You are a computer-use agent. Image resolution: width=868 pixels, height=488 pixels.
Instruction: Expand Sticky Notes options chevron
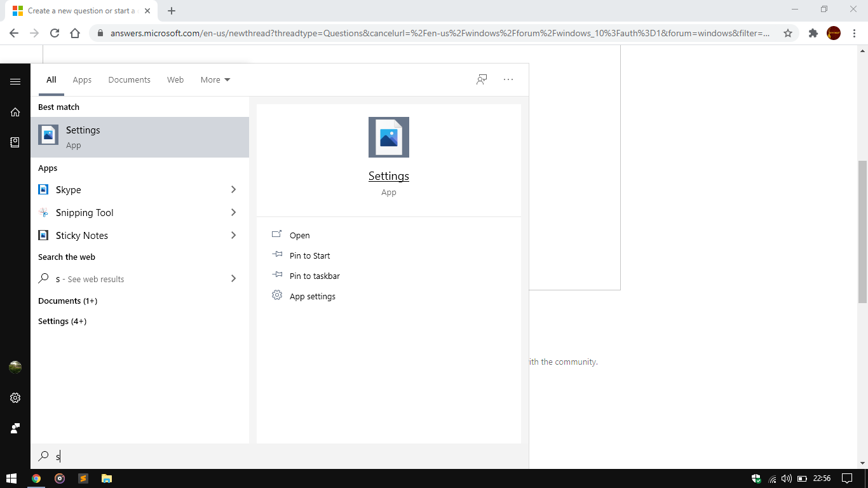tap(233, 235)
